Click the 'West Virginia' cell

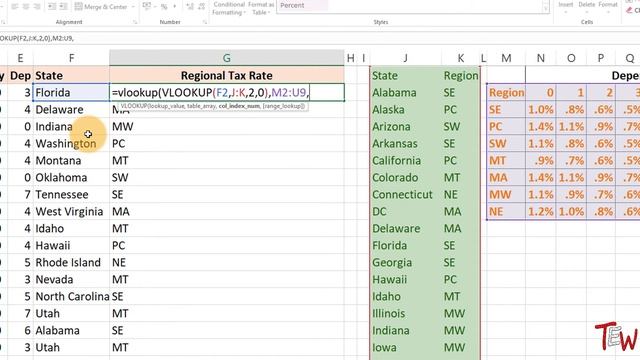pyautogui.click(x=71, y=211)
